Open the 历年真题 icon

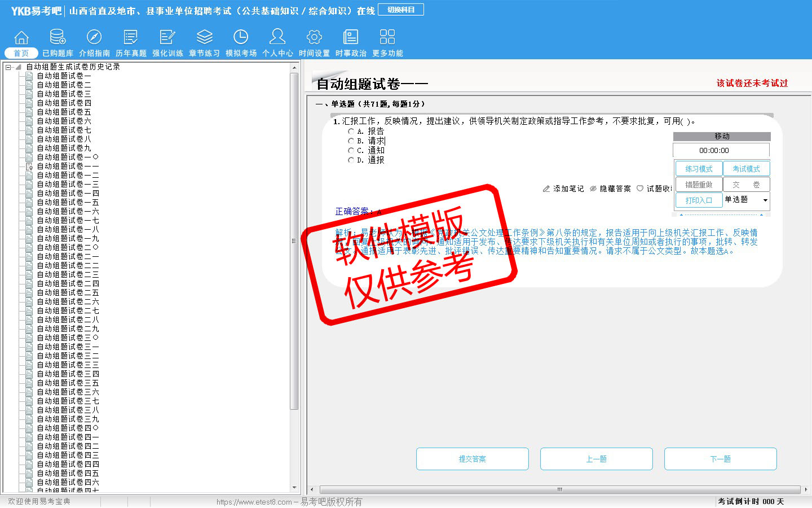pos(131,37)
